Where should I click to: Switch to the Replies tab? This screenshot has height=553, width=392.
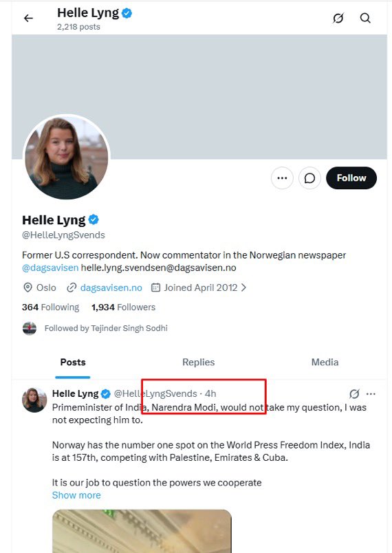[x=199, y=362]
